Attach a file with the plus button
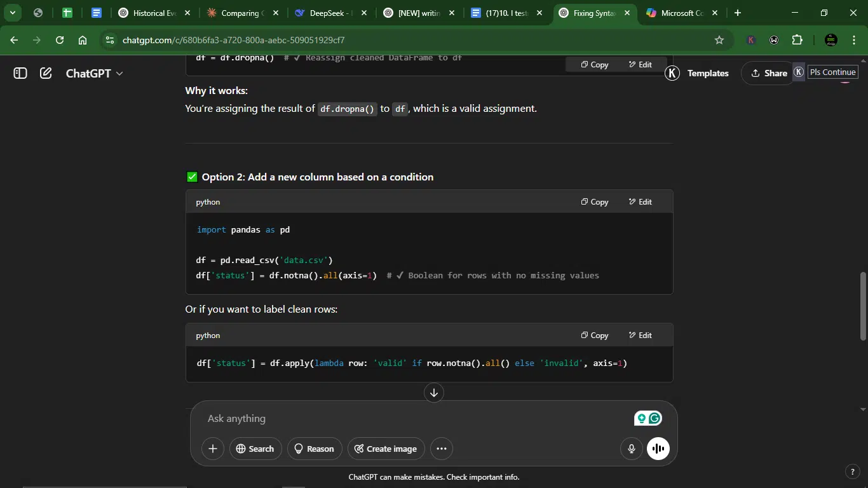This screenshot has height=488, width=868. pyautogui.click(x=213, y=449)
